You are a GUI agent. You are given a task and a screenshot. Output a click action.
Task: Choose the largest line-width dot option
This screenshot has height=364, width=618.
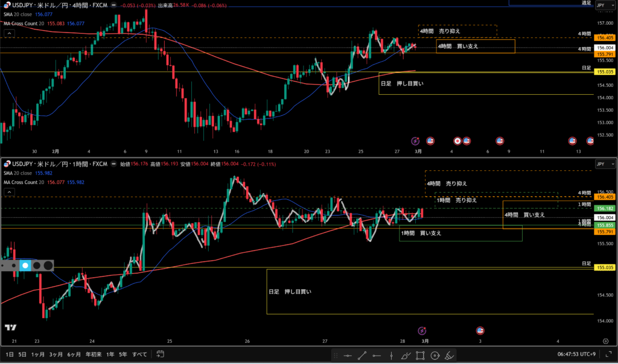click(47, 265)
